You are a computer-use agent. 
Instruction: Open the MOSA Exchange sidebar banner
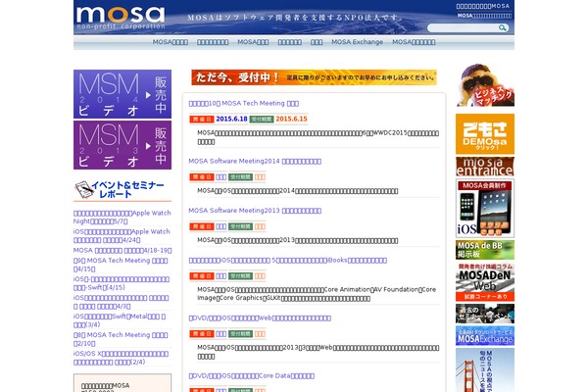point(485,336)
